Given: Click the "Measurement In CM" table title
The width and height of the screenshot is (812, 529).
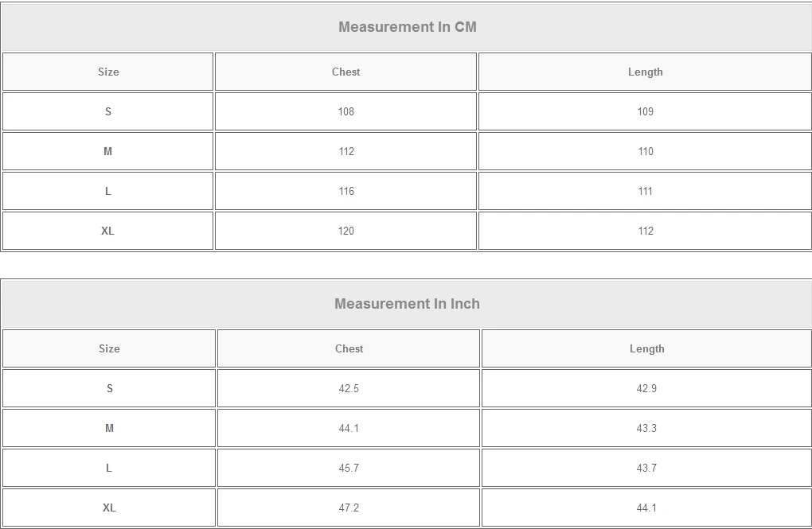Looking at the screenshot, I should (x=407, y=27).
